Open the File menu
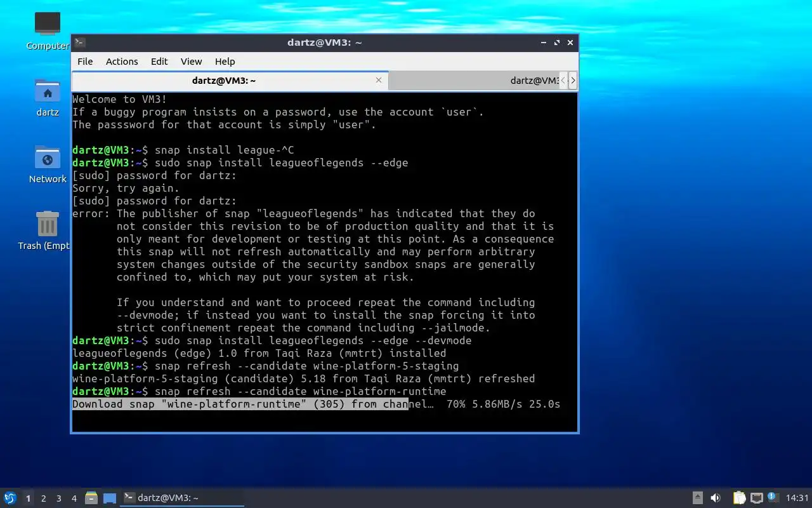Viewport: 812px width, 508px height. coord(85,61)
